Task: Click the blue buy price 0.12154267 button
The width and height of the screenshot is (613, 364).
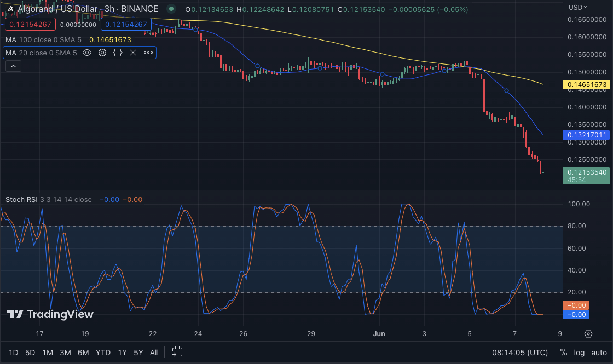Action: (126, 24)
